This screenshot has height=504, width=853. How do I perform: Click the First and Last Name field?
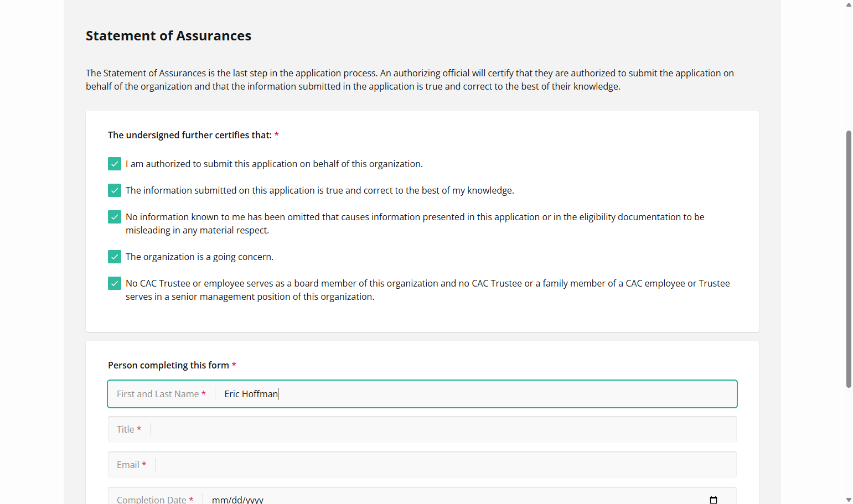click(x=422, y=394)
